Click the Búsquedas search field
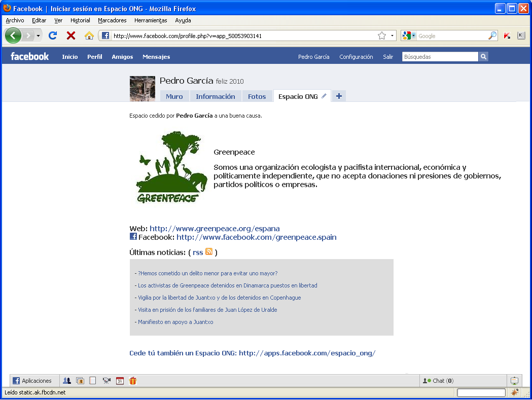The height and width of the screenshot is (400, 532). point(440,57)
